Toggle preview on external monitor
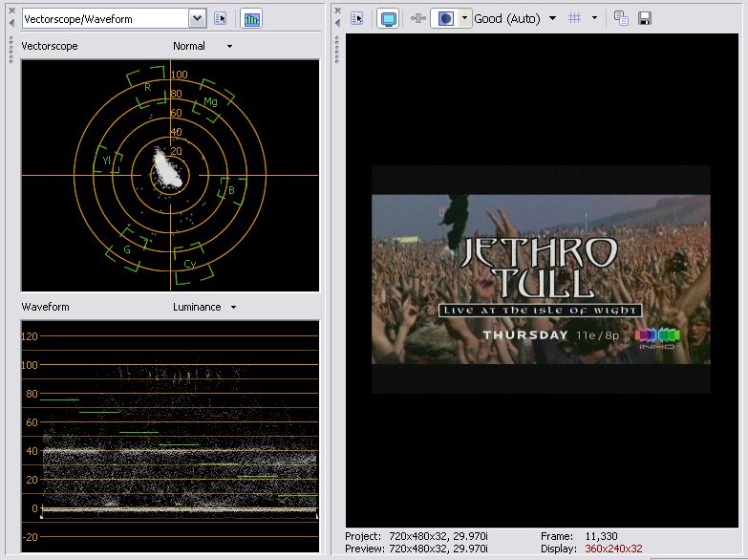Image resolution: width=748 pixels, height=560 pixels. tap(388, 18)
